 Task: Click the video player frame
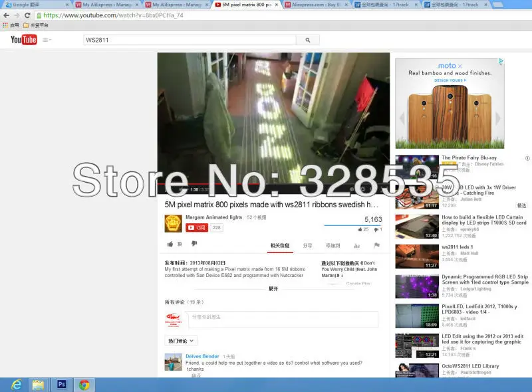(x=273, y=119)
